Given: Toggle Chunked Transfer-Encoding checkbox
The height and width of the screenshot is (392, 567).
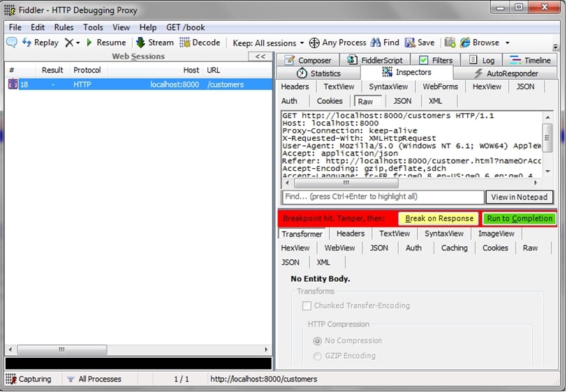Looking at the screenshot, I should click(307, 306).
